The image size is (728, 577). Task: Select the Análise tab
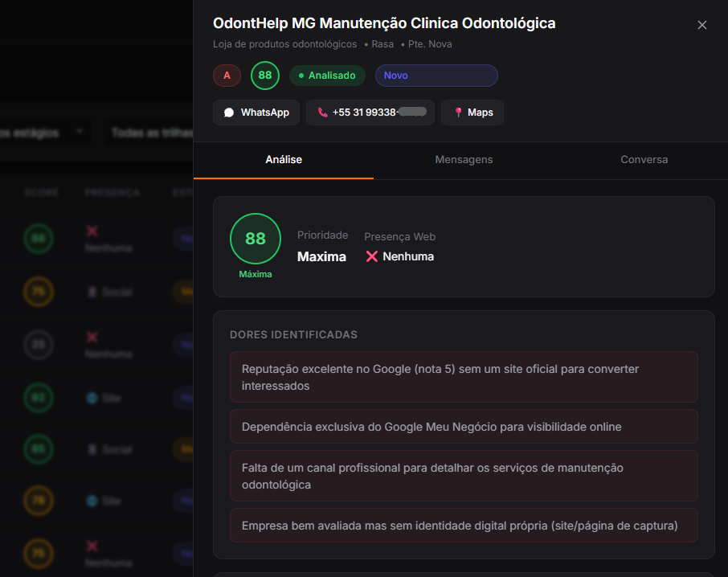click(284, 160)
